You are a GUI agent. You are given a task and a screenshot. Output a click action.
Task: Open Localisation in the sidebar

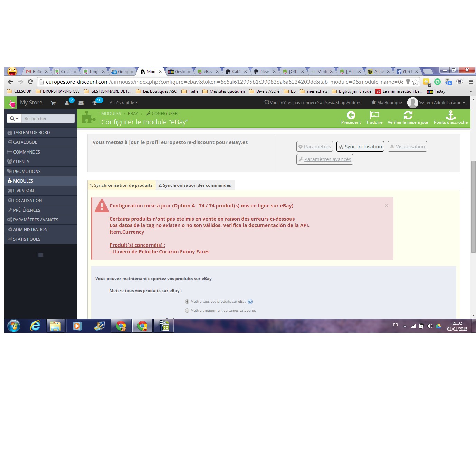tap(41, 200)
